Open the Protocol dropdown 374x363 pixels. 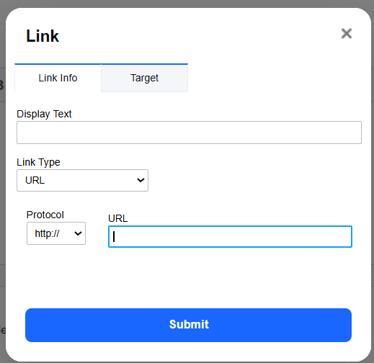pyautogui.click(x=56, y=233)
